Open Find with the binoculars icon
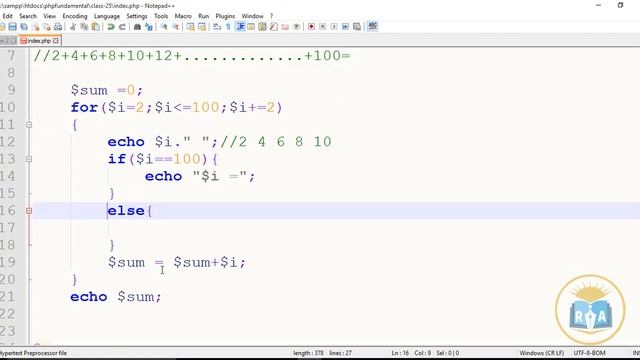 (x=137, y=27)
